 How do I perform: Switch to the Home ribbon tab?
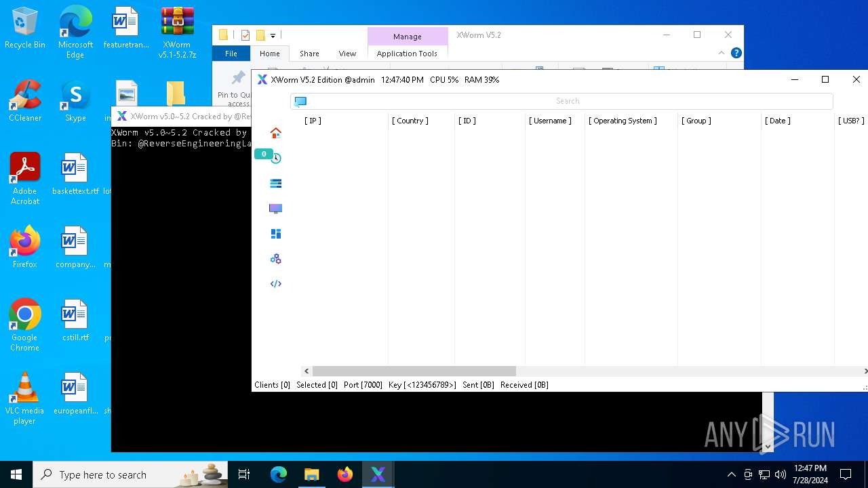269,54
